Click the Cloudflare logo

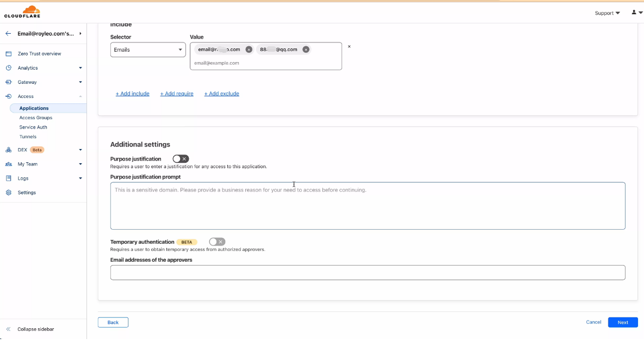(22, 11)
